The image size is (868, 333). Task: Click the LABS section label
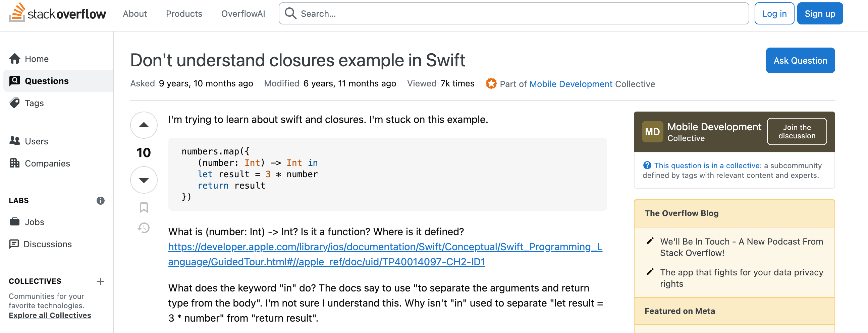point(19,201)
